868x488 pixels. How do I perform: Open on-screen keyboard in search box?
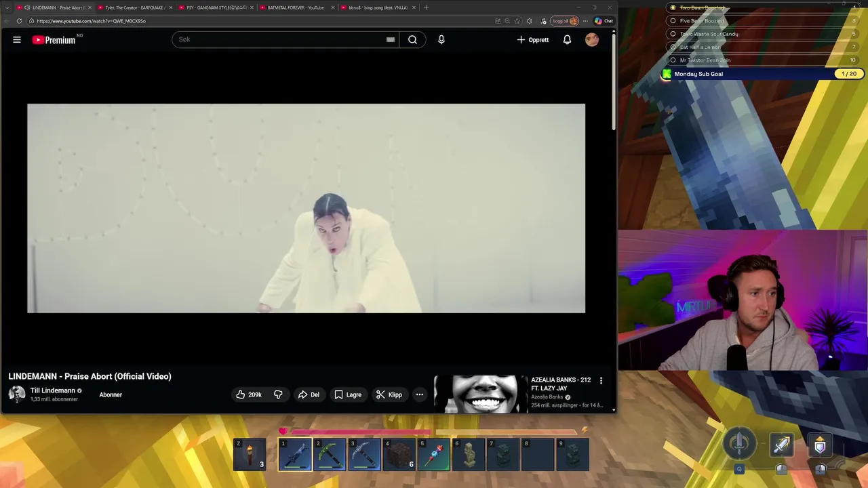click(x=391, y=40)
